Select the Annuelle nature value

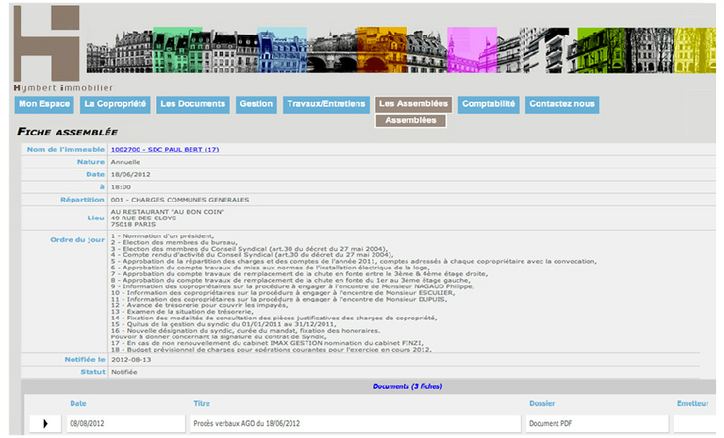tap(125, 162)
